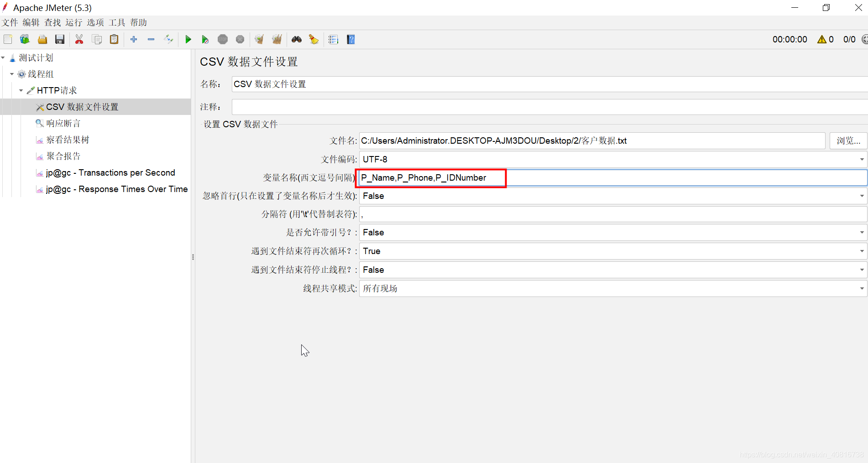Start the test with green play icon
Viewport: 868px width, 463px height.
click(x=188, y=40)
